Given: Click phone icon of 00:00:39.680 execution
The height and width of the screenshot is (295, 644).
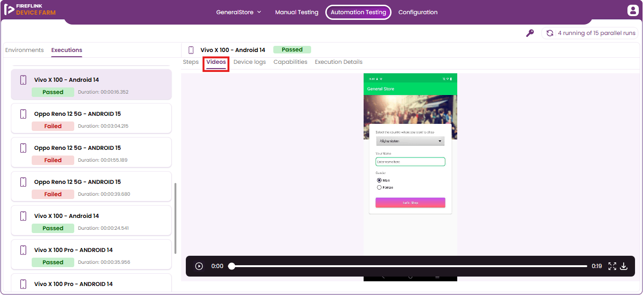Looking at the screenshot, I should coord(23,182).
